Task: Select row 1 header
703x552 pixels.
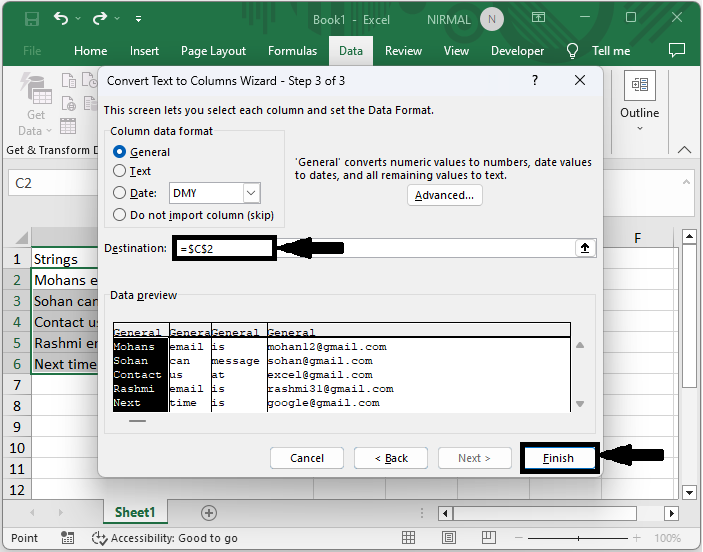Action: coord(17,259)
